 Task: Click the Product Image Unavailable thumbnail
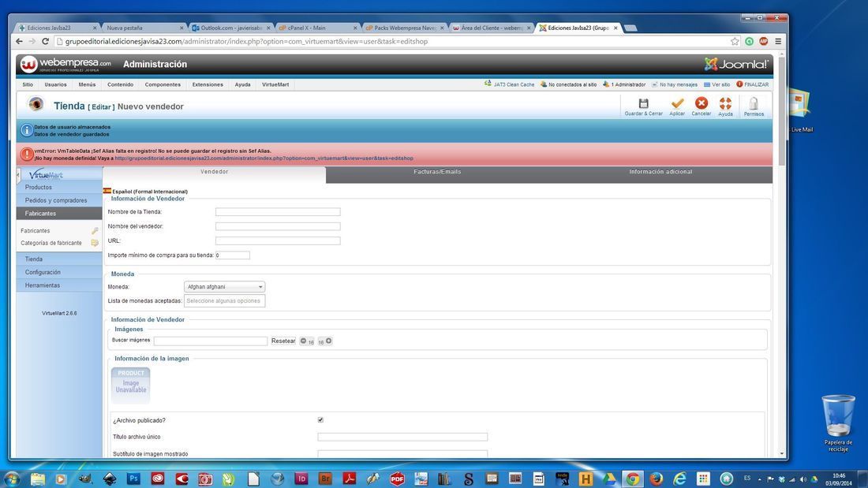(131, 385)
